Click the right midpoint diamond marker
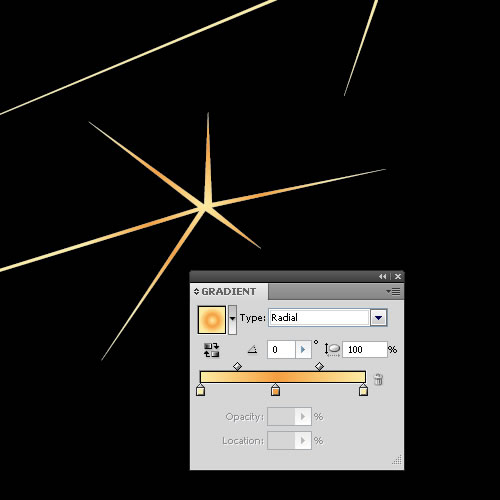500x500 pixels. tap(319, 366)
